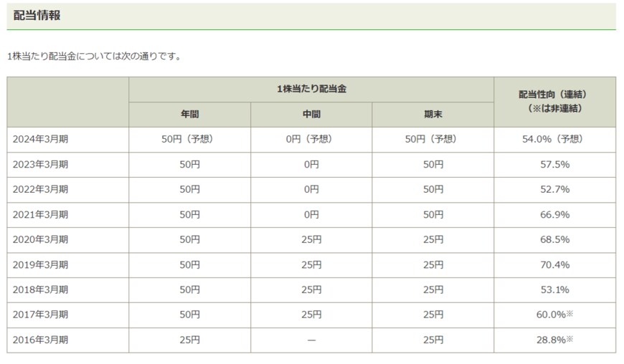Select the 期末 column header

click(x=432, y=115)
